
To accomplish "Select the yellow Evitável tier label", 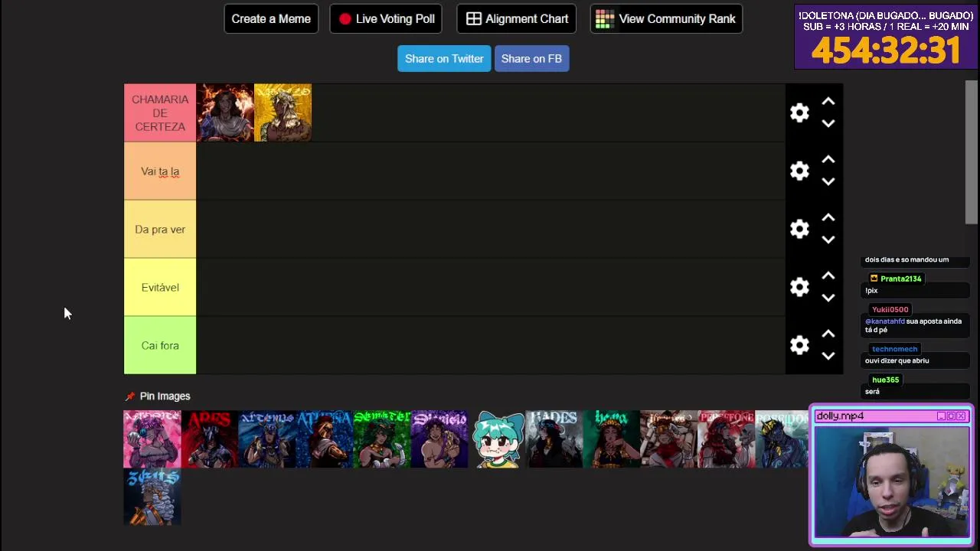I will tap(160, 287).
